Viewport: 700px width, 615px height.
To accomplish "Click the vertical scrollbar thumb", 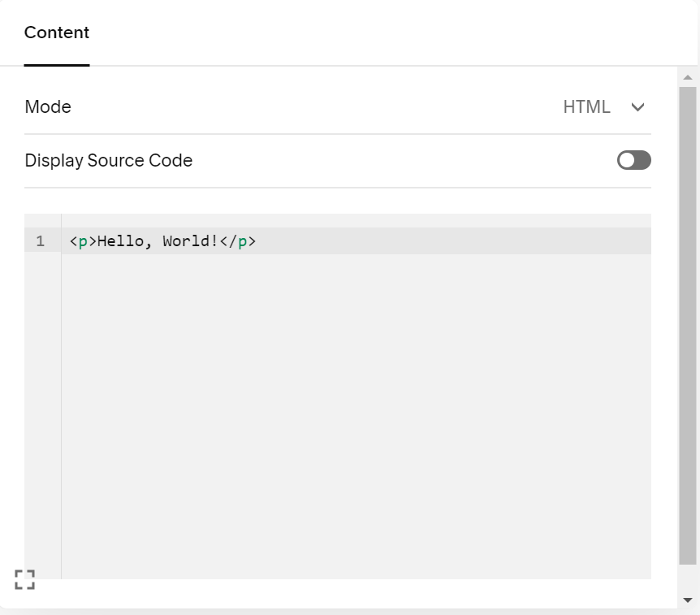I will tap(688, 325).
